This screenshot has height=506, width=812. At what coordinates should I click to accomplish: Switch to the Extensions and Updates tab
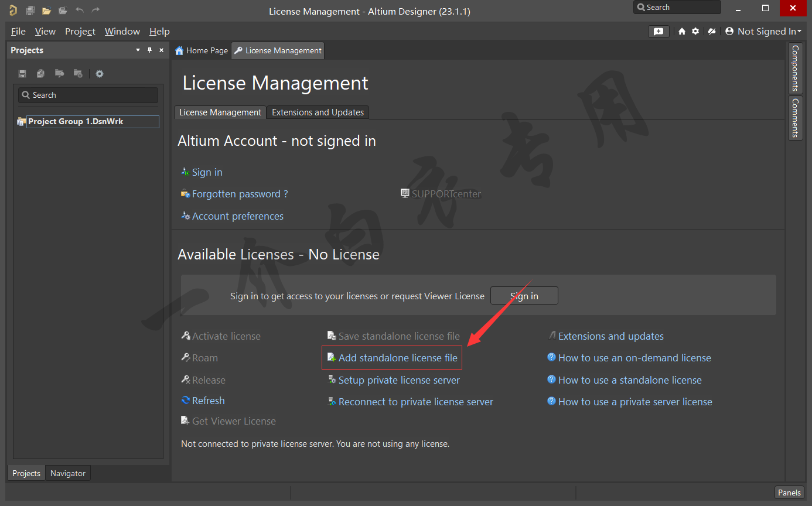pos(318,112)
